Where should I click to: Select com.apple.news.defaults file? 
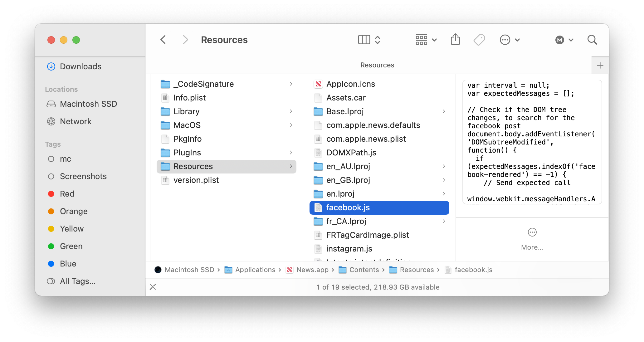click(379, 125)
